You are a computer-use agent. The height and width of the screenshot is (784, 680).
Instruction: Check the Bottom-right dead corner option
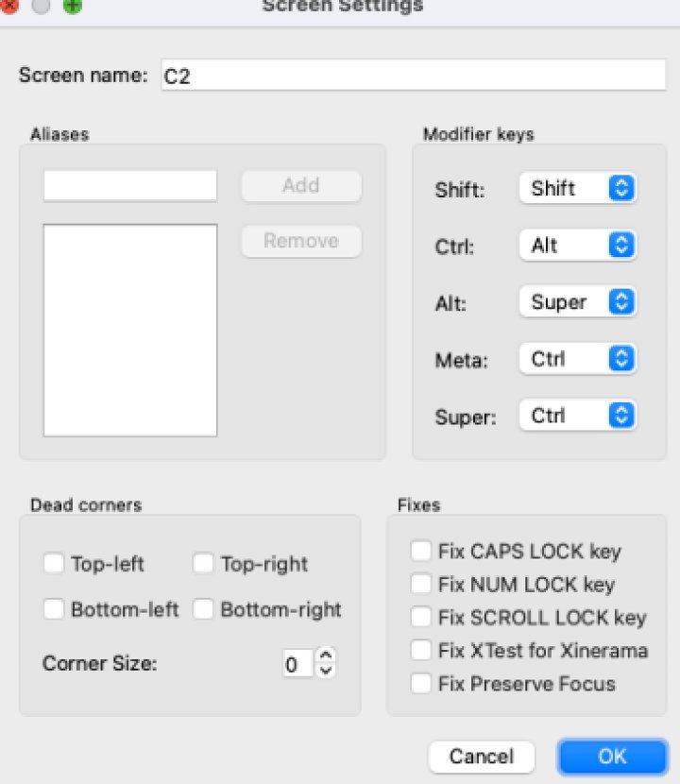point(203,610)
